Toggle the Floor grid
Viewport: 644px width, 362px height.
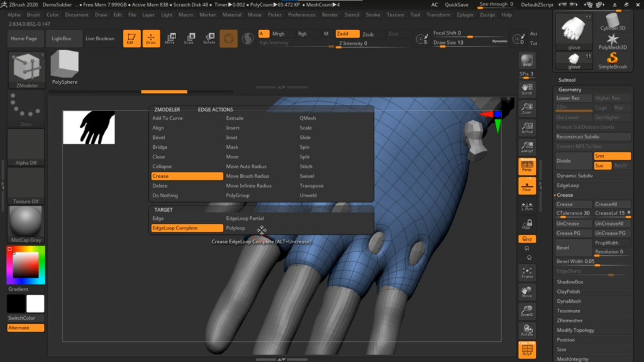click(x=527, y=186)
